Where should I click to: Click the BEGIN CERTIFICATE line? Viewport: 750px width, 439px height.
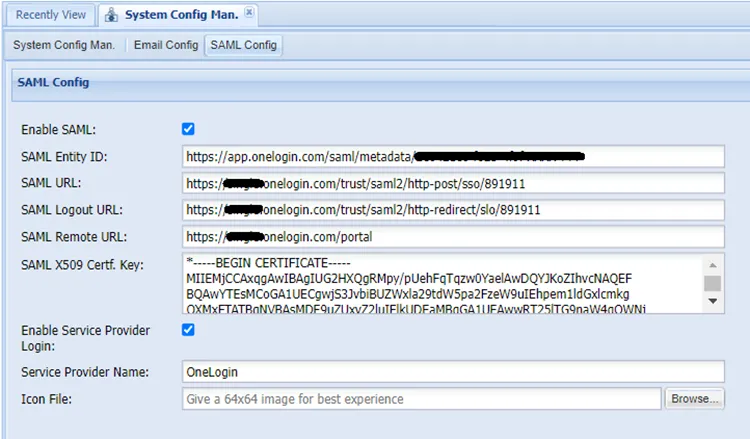coord(268,263)
